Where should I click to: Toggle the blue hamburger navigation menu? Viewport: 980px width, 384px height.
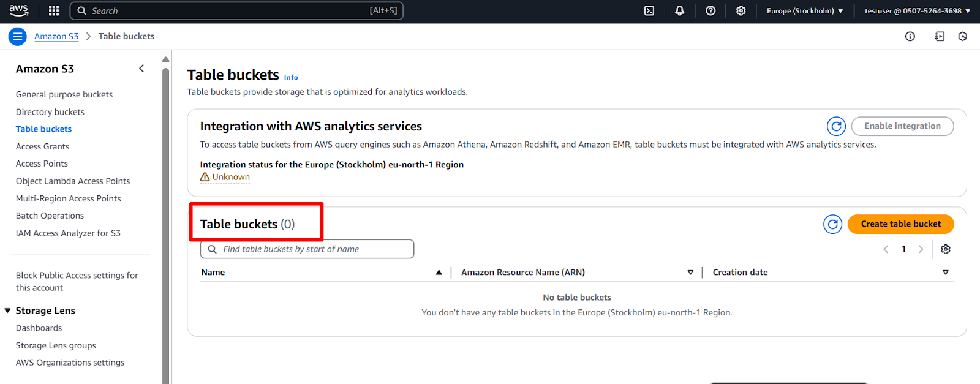(18, 37)
